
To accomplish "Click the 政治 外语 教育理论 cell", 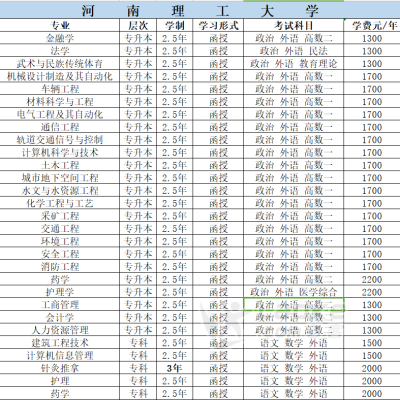I will click(x=294, y=64).
